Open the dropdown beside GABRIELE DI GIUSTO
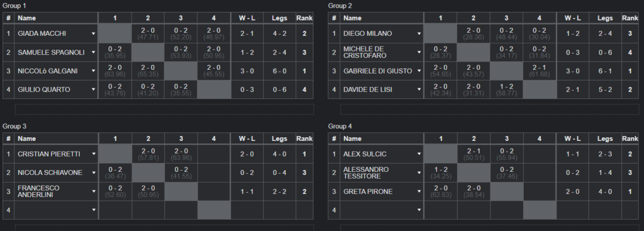This screenshot has width=644, height=231. pyautogui.click(x=419, y=71)
